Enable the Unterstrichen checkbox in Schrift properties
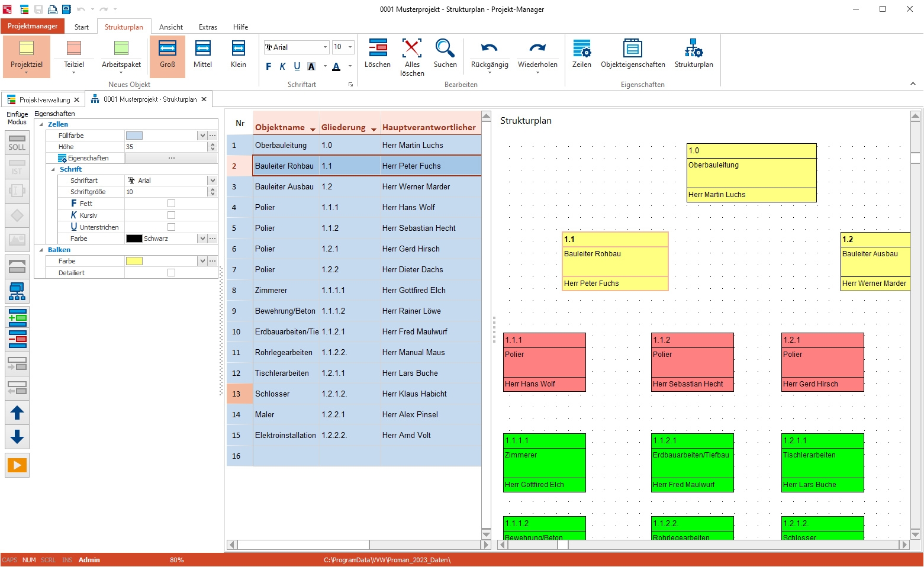Screen dimensions: 924x567 click(x=171, y=227)
